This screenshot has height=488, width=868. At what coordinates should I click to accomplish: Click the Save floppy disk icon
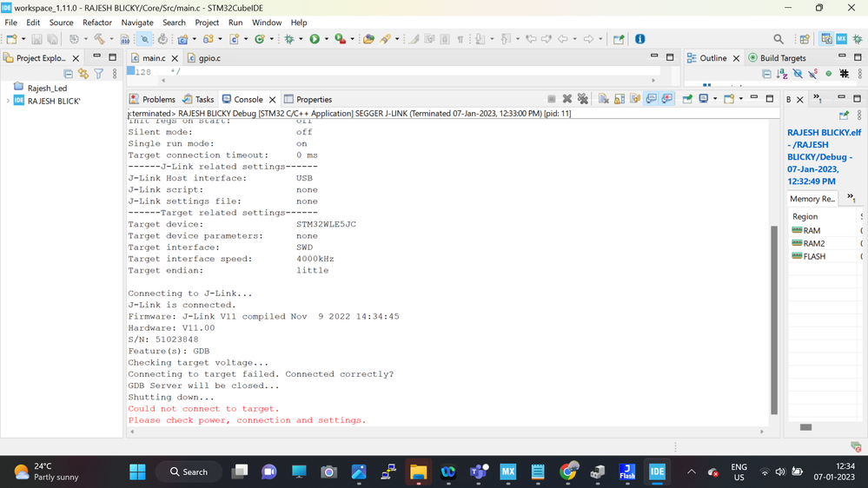(x=36, y=39)
